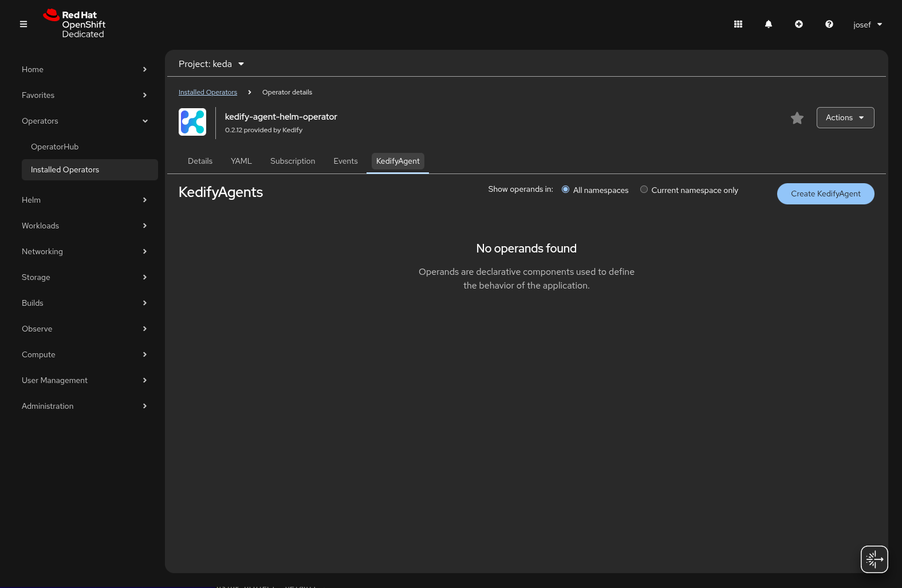The width and height of the screenshot is (902, 588).
Task: Click the KedifyAgents heading
Action: pyautogui.click(x=220, y=192)
